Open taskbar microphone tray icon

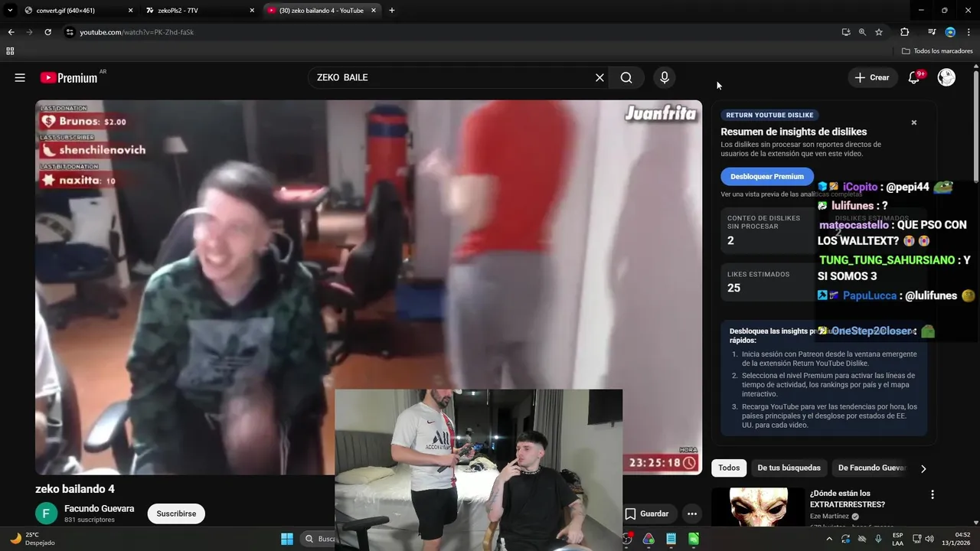tap(878, 539)
